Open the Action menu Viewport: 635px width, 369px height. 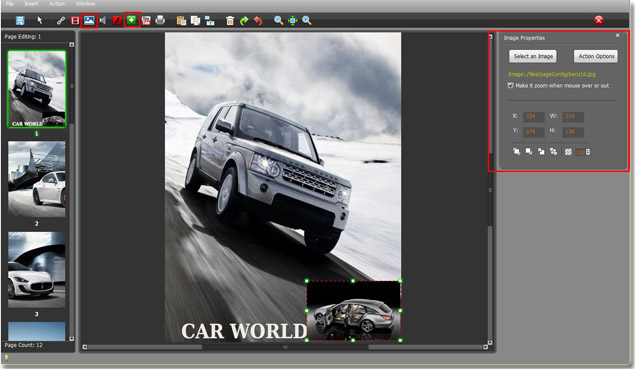pos(57,4)
